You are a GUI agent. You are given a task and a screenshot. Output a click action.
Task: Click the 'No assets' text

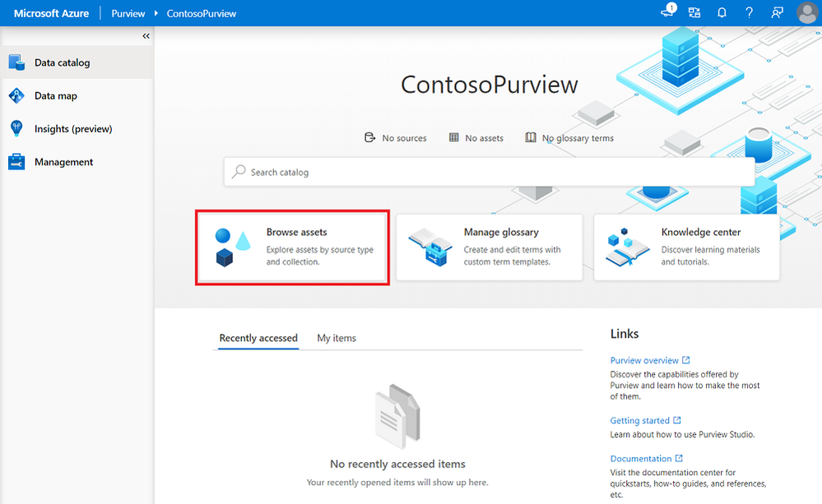pyautogui.click(x=485, y=138)
